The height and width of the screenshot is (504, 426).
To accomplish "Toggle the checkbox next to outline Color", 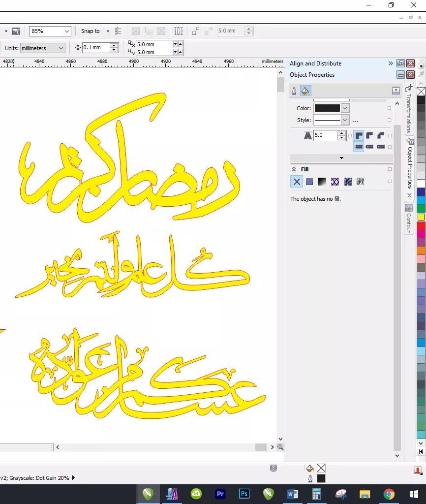I will tap(390, 108).
